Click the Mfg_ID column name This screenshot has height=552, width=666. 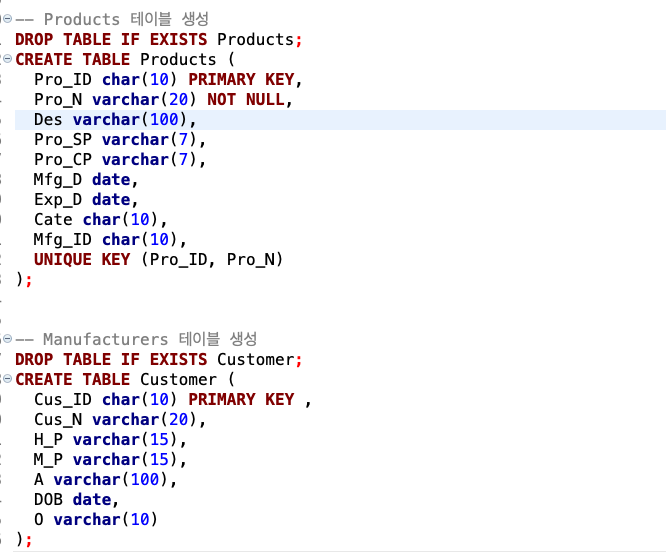(63, 239)
